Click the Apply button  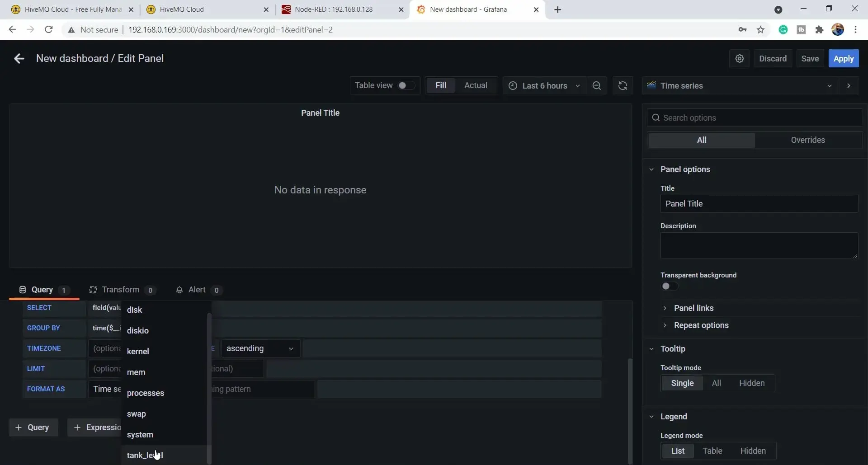tap(843, 59)
